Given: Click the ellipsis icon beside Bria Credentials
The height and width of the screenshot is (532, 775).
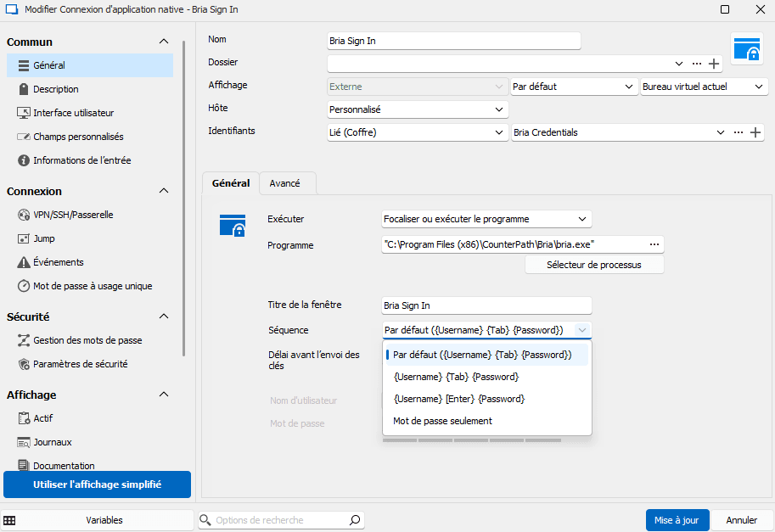Looking at the screenshot, I should pos(738,132).
